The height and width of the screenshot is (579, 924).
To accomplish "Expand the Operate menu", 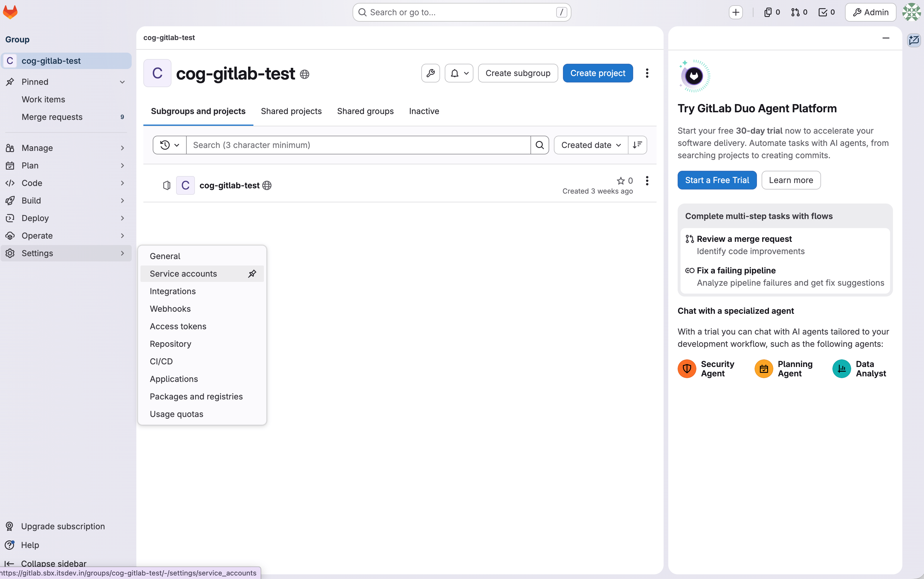I will pos(66,236).
